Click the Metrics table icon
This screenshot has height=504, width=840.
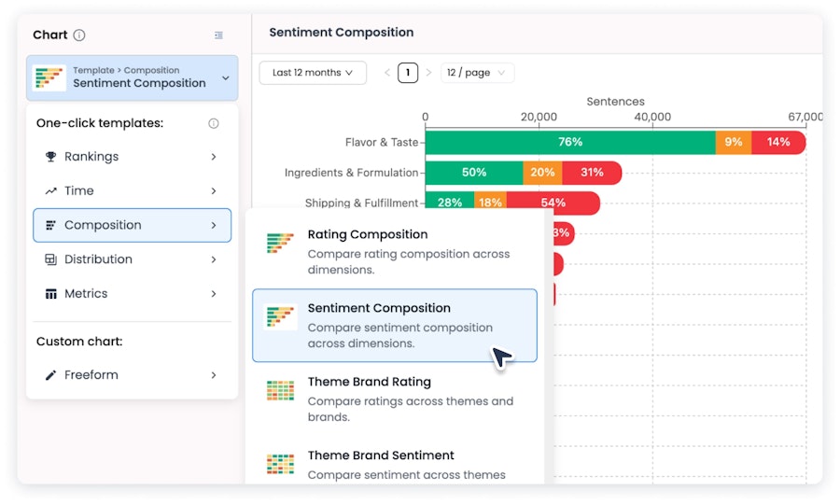[51, 294]
